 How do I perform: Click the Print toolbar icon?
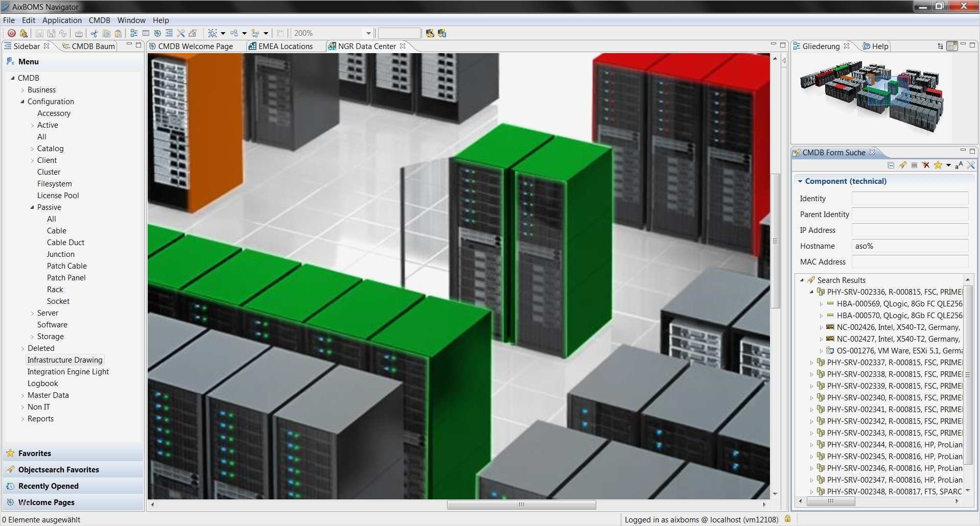(79, 33)
